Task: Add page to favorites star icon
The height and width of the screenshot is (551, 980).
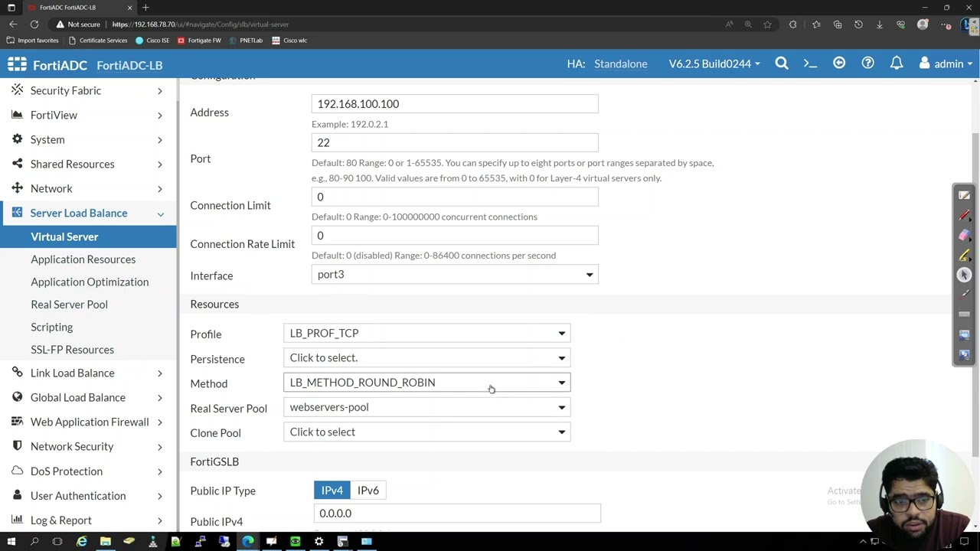Action: pos(767,24)
